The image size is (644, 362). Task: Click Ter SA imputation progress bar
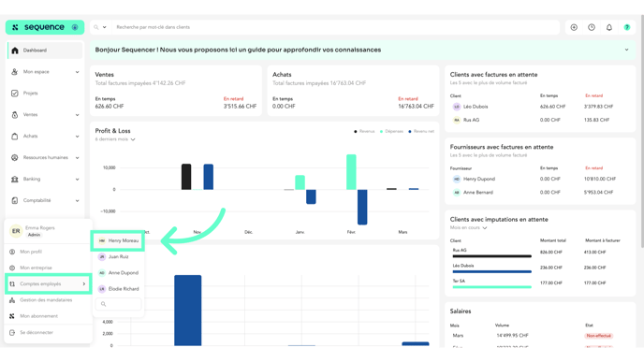pyautogui.click(x=492, y=287)
